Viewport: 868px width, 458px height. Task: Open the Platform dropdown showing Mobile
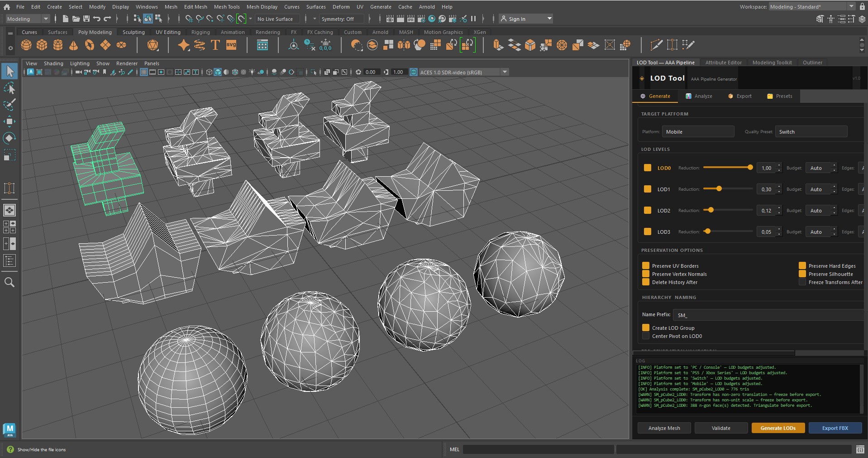[698, 132]
